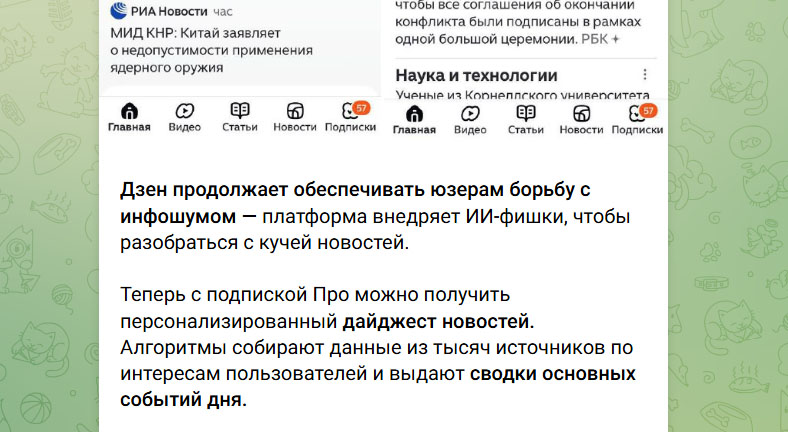Screen dimensions: 788x432
Task: Click the bold phrase 'дайджест новостей'
Action: [x=438, y=322]
